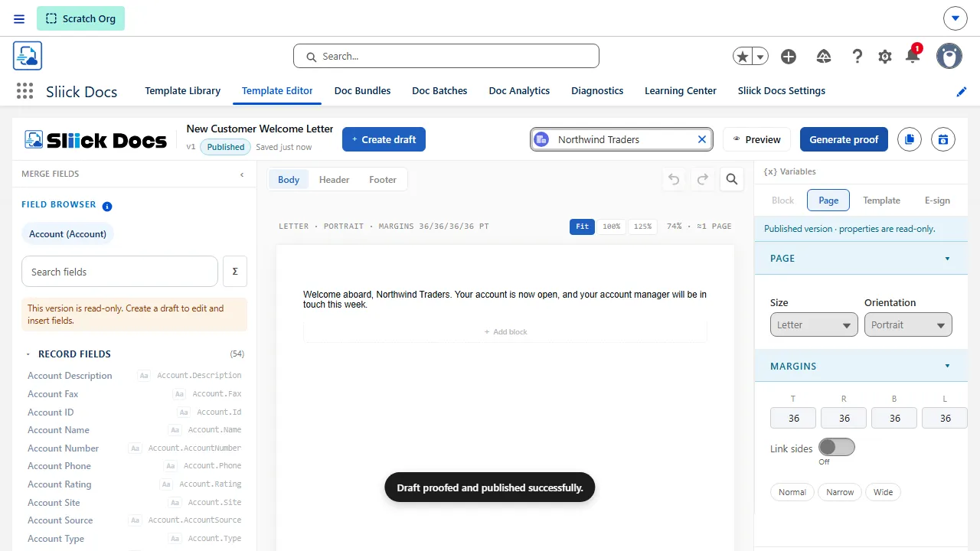Open the Template Editor tab
This screenshot has height=551, width=980.
(x=277, y=91)
